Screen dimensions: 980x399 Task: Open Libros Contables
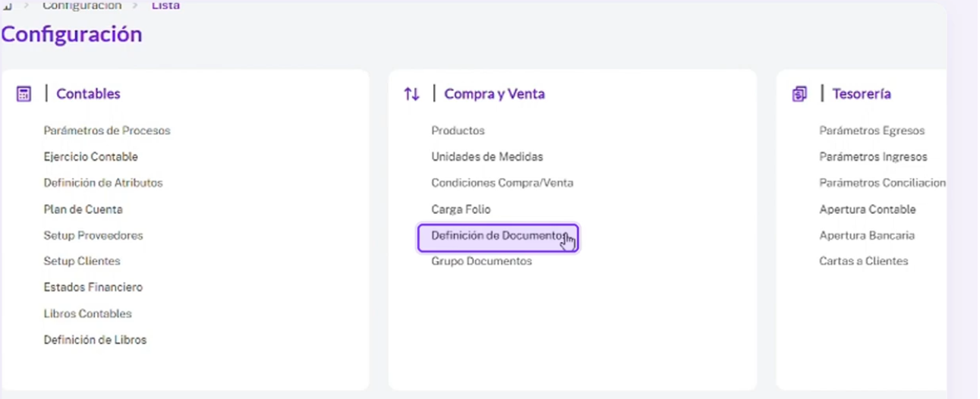88,313
